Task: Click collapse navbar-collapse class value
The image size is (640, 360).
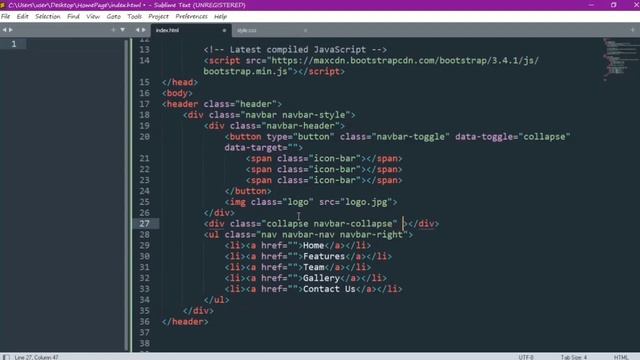Action: click(329, 224)
